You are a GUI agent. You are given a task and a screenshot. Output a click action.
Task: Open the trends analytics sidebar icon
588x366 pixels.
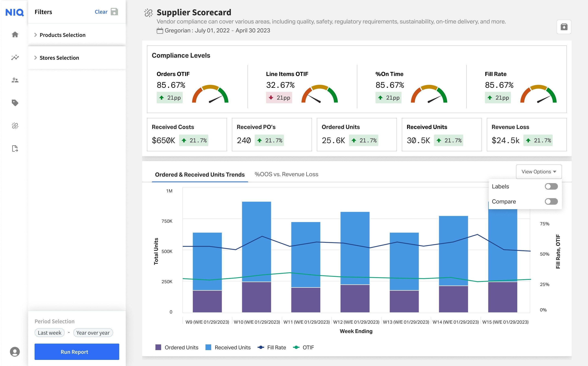tap(15, 57)
